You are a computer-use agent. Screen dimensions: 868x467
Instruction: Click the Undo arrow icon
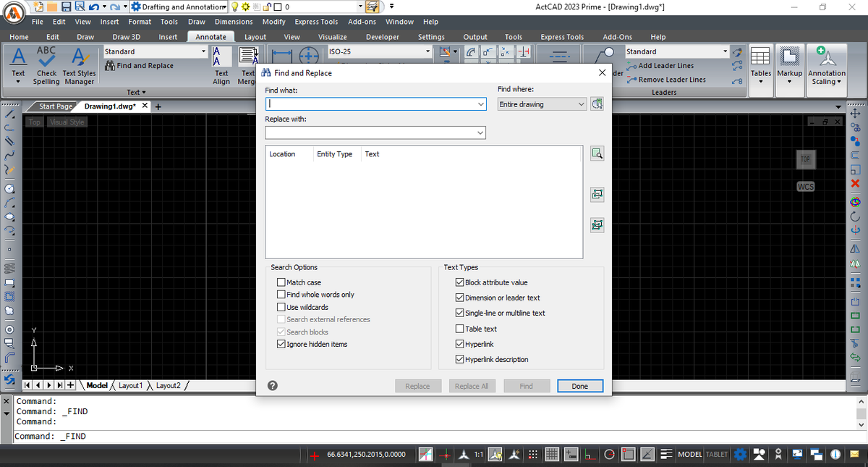(x=94, y=7)
